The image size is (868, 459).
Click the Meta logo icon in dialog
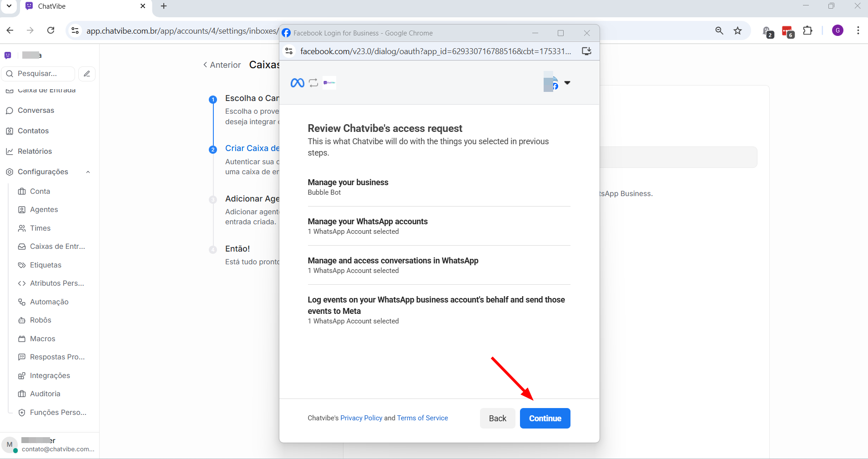pyautogui.click(x=298, y=83)
